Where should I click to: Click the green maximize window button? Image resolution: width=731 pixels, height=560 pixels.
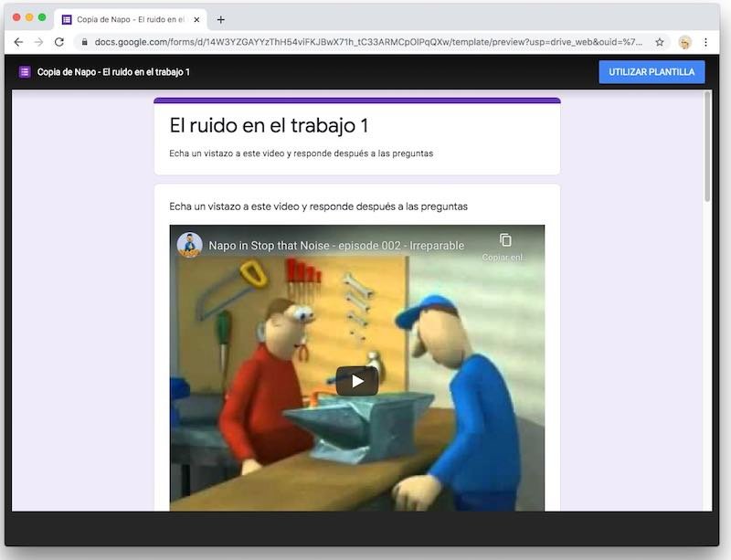tap(42, 17)
